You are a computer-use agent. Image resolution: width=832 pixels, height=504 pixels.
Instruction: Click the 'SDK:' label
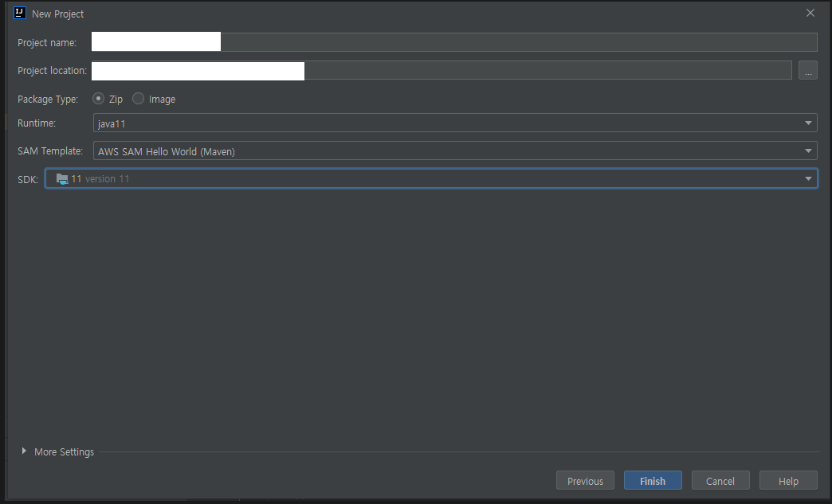(28, 180)
